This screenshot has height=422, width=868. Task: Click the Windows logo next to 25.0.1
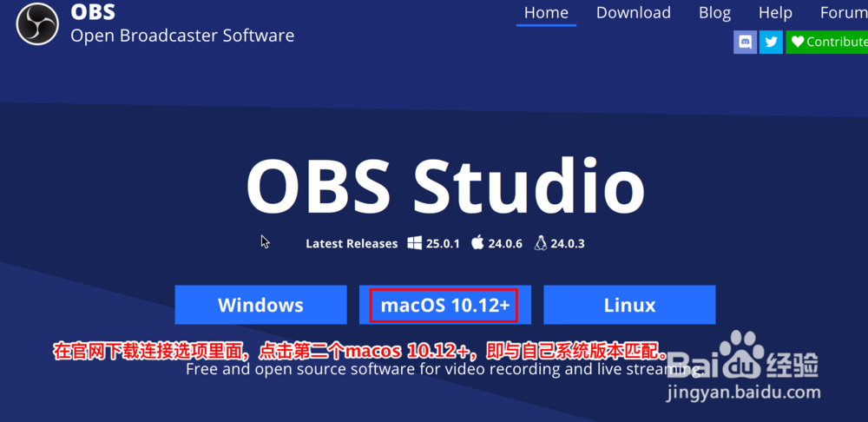(x=414, y=243)
